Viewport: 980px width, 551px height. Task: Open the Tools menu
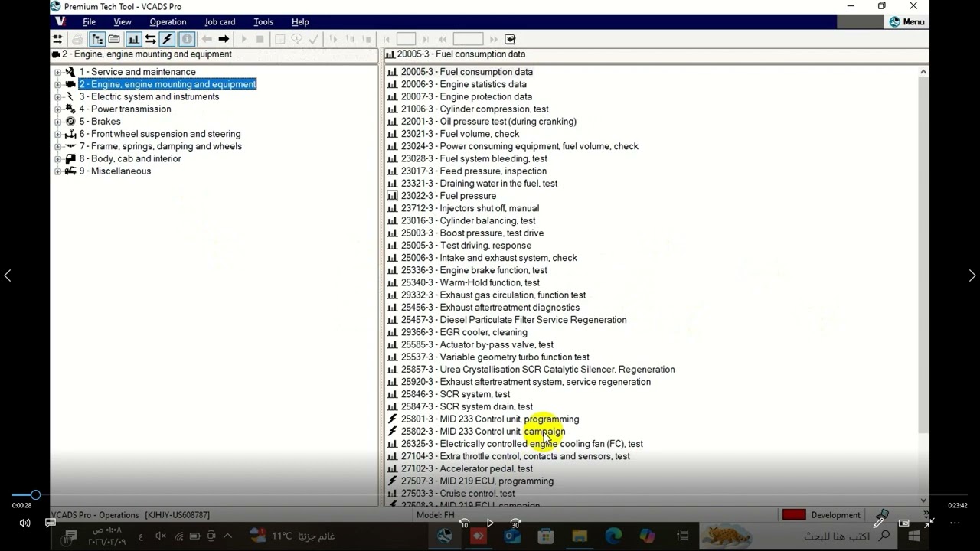coord(263,22)
